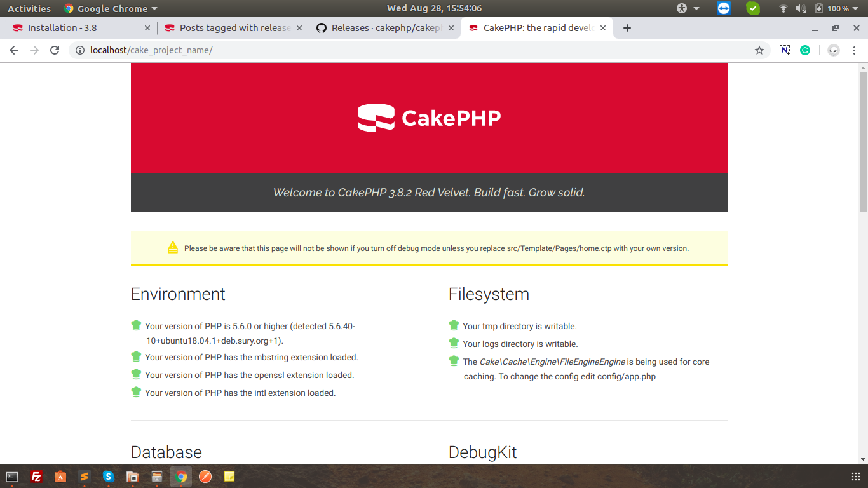868x488 pixels.
Task: Open Skype from the dock
Action: [109, 477]
